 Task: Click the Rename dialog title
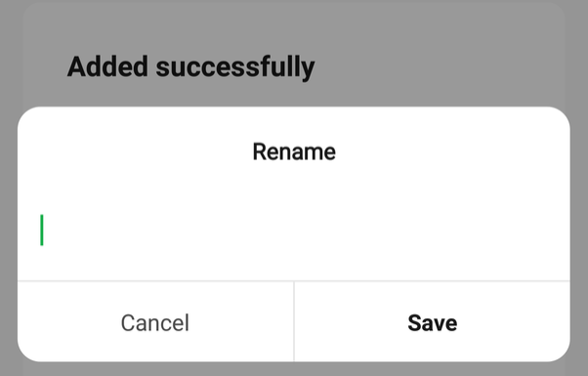[x=294, y=151]
